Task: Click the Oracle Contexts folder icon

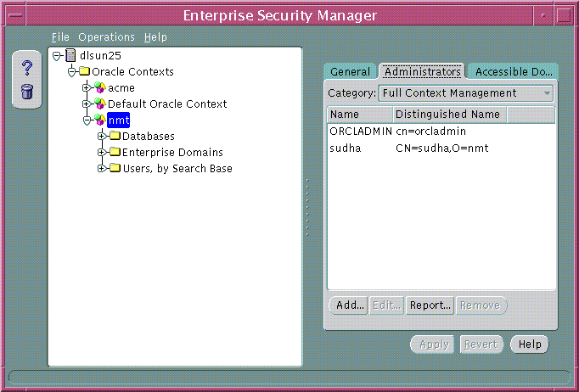Action: pyautogui.click(x=84, y=72)
